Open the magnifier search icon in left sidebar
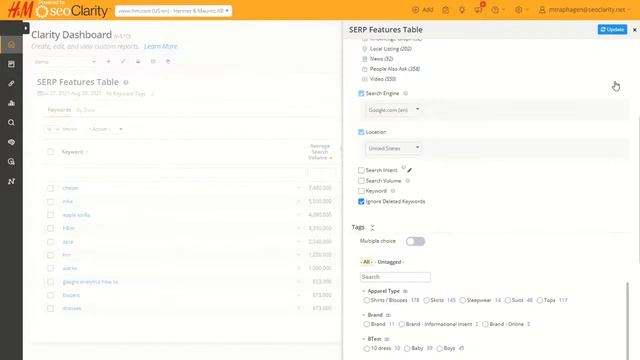This screenshot has height=360, width=640. pyautogui.click(x=11, y=122)
